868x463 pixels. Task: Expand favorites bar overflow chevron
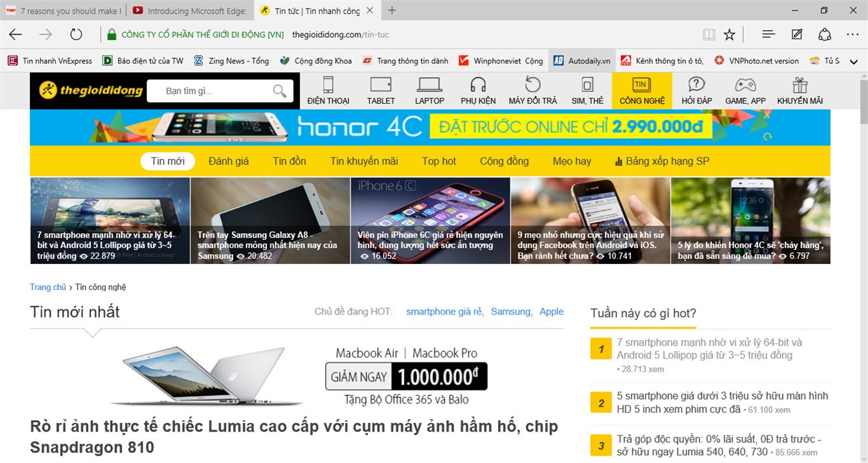853,61
